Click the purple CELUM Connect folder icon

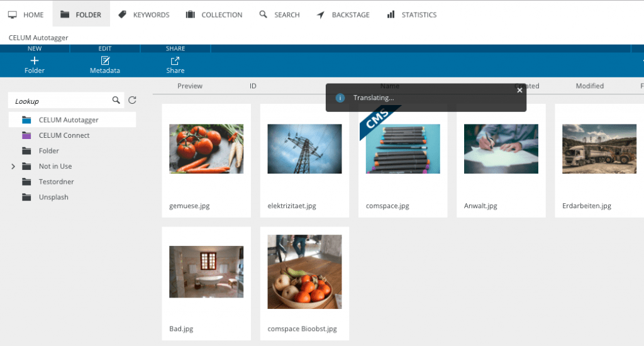pyautogui.click(x=26, y=135)
